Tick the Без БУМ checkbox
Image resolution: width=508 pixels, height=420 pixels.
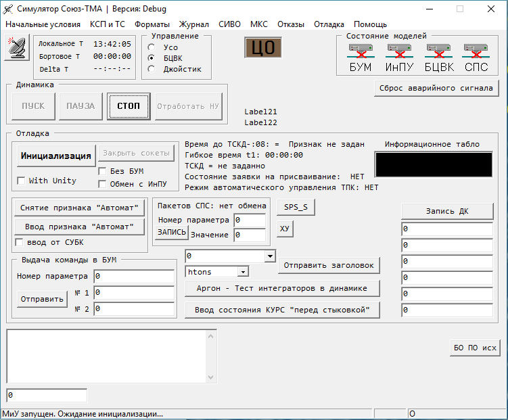(x=102, y=171)
